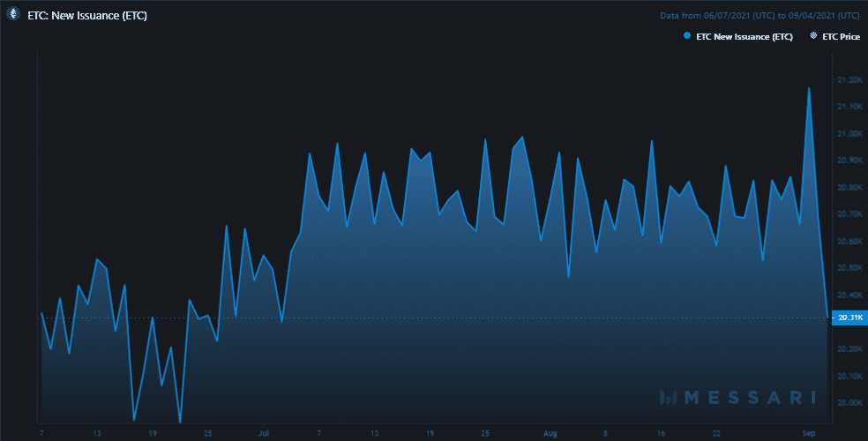
Task: Click the Aug label on the x-axis
Action: tap(550, 433)
